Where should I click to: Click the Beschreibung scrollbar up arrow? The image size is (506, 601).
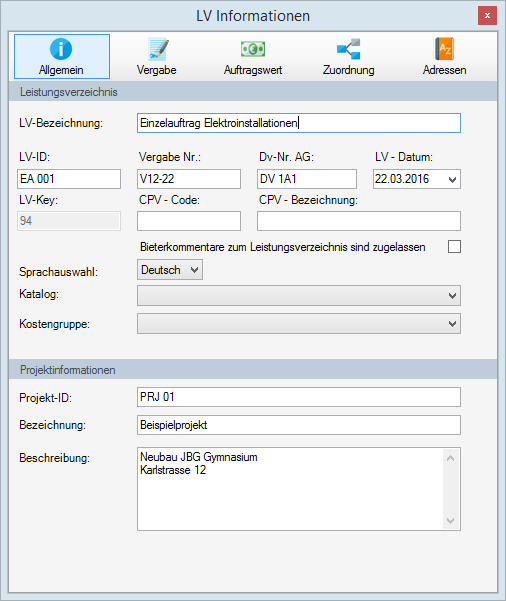click(x=451, y=458)
